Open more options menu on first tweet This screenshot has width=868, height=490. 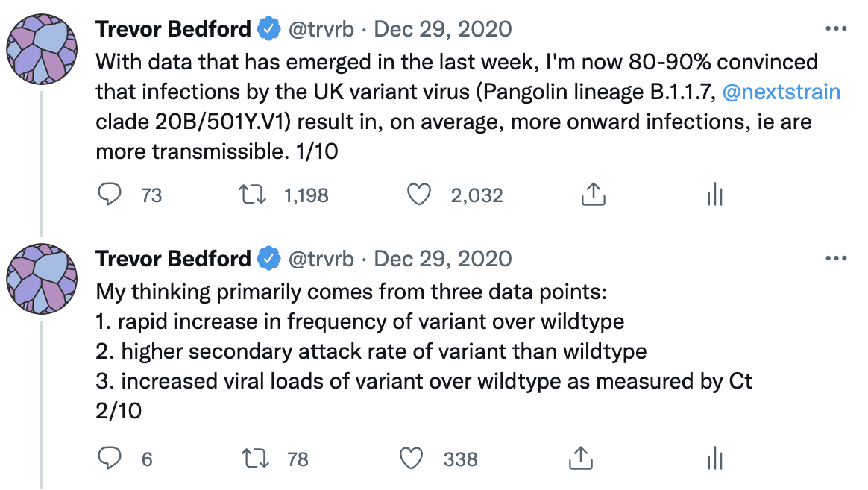[837, 29]
